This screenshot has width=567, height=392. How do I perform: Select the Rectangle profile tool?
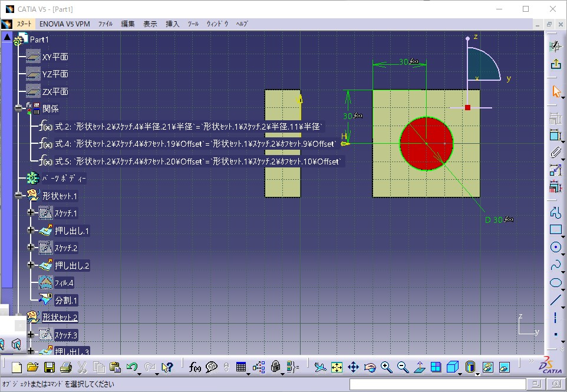point(555,230)
